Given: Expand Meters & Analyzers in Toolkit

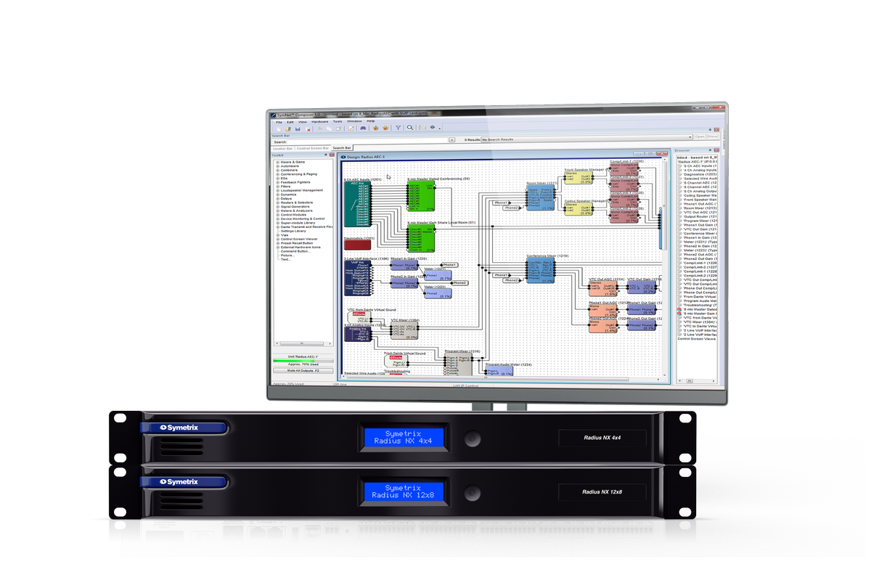Looking at the screenshot, I should coord(278,211).
